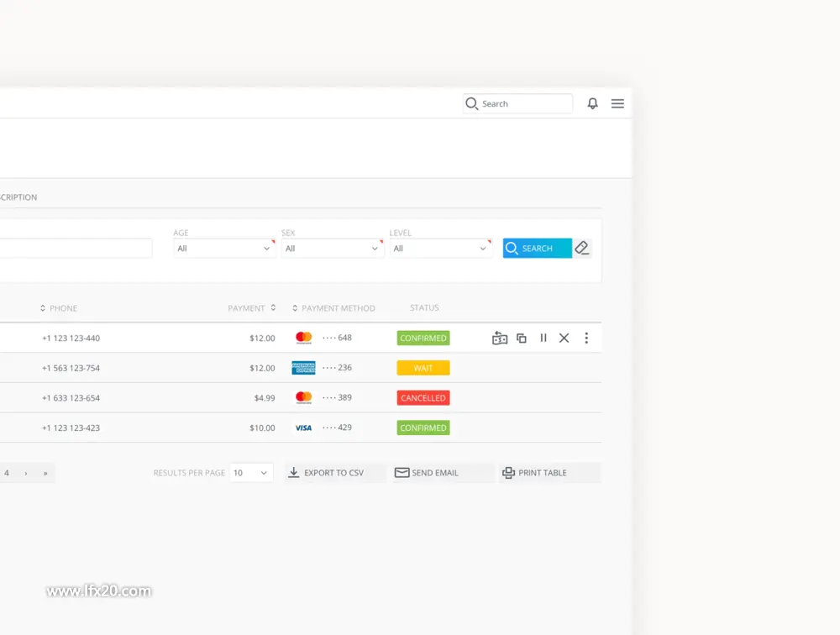Click the $4.99 payment amount

[265, 398]
